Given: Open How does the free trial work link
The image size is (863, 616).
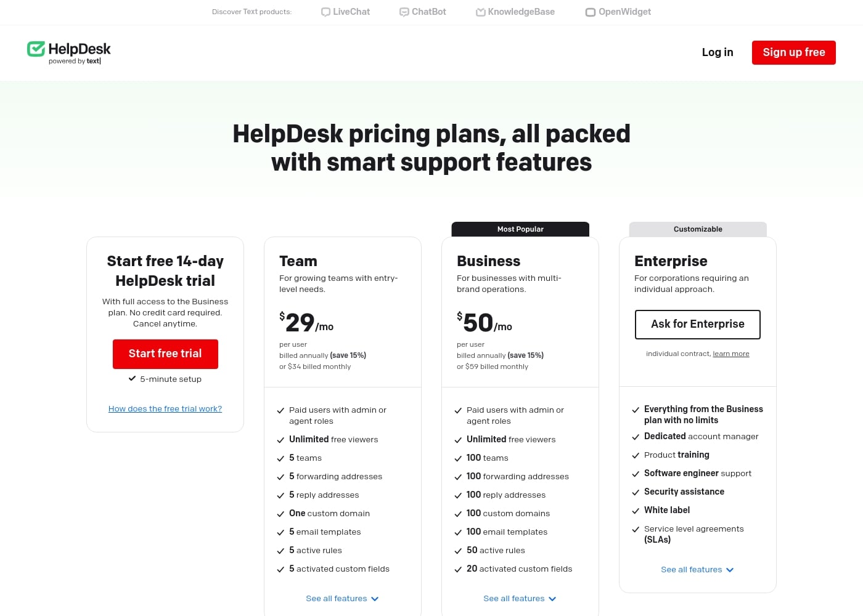Looking at the screenshot, I should (165, 408).
